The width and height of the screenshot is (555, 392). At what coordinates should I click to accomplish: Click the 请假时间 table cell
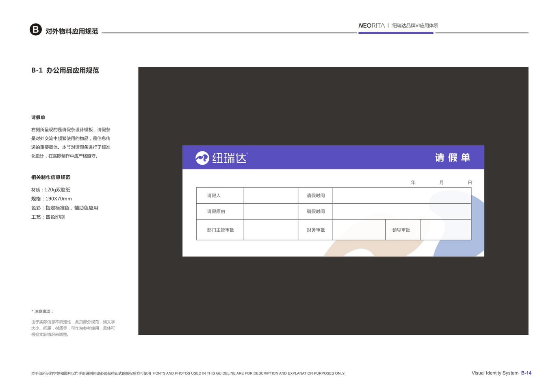(316, 196)
